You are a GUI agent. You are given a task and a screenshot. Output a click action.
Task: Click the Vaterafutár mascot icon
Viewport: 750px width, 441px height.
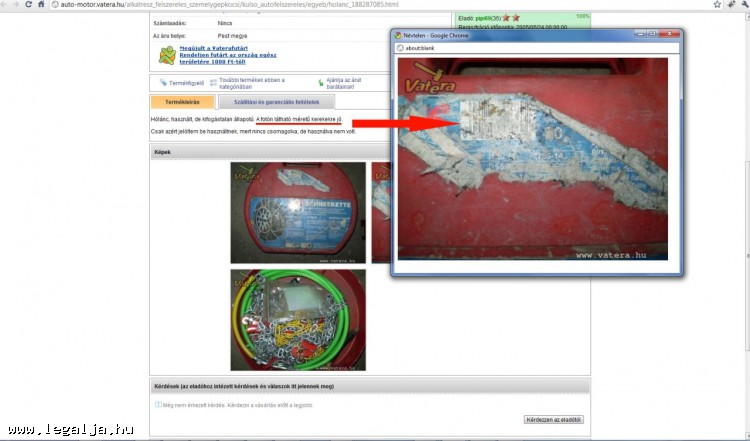tap(167, 55)
